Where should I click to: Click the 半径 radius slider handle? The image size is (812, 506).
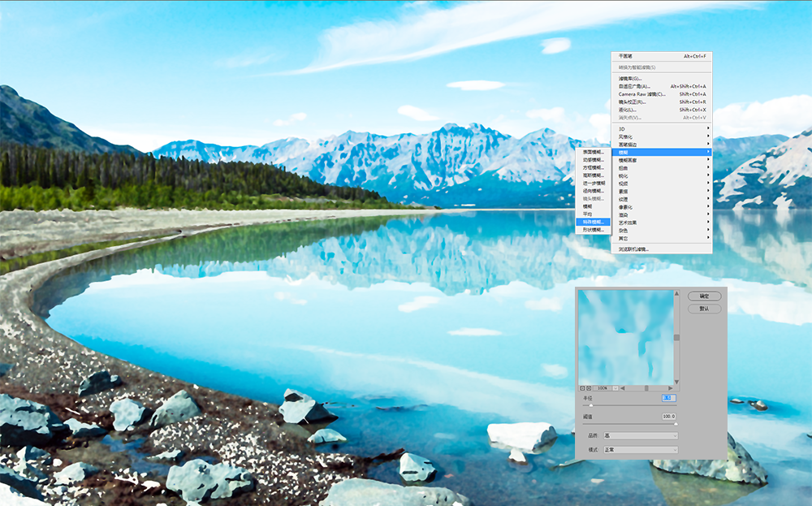point(591,405)
